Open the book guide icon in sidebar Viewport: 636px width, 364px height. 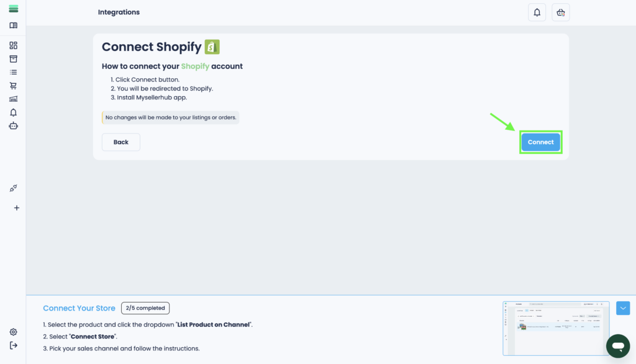(x=14, y=25)
